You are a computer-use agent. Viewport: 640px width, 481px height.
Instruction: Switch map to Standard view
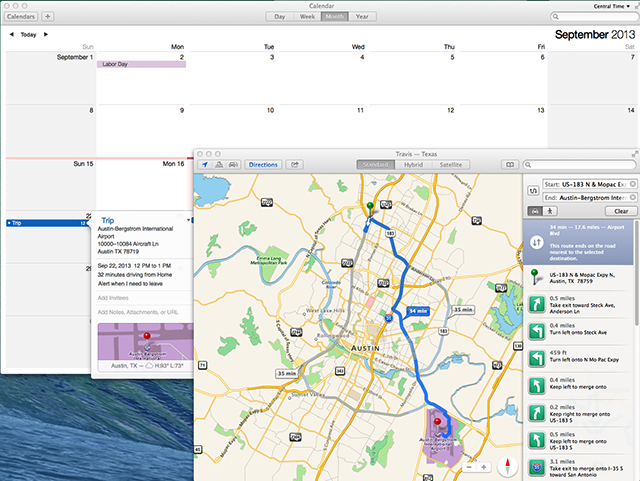pos(376,165)
